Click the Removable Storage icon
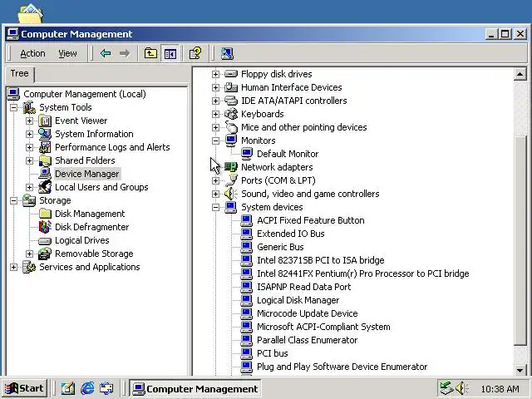The image size is (532, 399). 45,254
